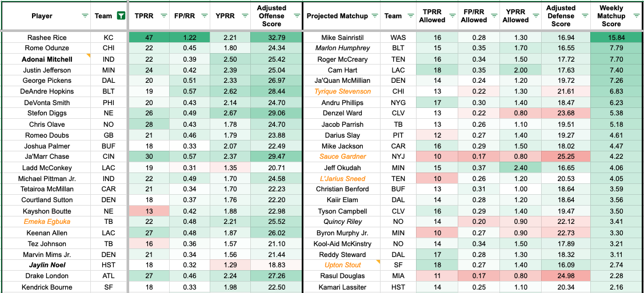The height and width of the screenshot is (293, 644).
Task: Open the filter icon on FP/RR column
Action: tap(204, 16)
